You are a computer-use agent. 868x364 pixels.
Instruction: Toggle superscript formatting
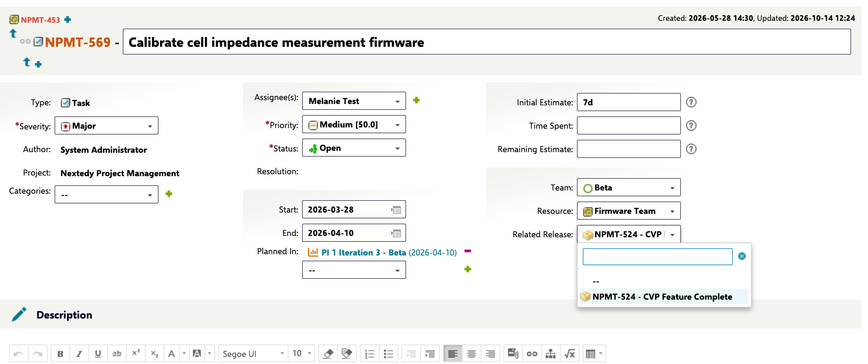tap(136, 354)
